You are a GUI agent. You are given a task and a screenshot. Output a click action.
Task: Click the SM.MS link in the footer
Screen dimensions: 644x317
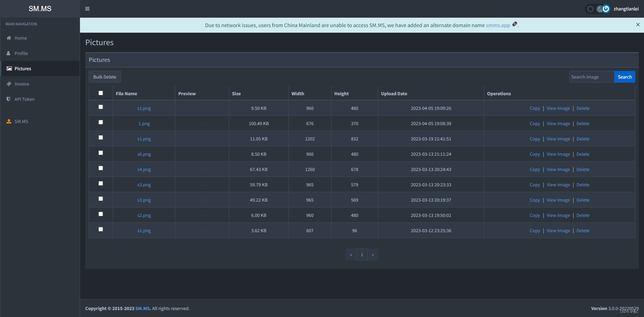(143, 309)
